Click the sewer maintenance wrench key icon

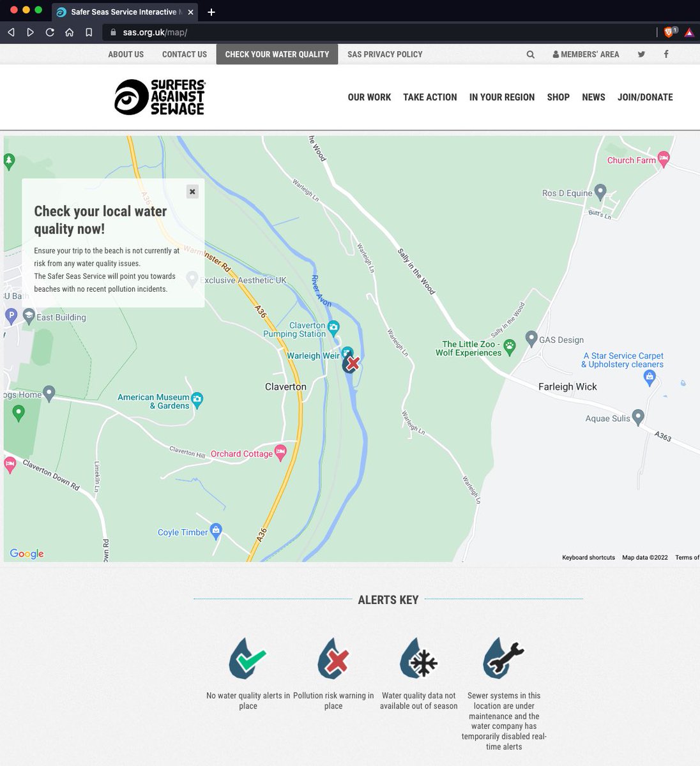coord(504,658)
